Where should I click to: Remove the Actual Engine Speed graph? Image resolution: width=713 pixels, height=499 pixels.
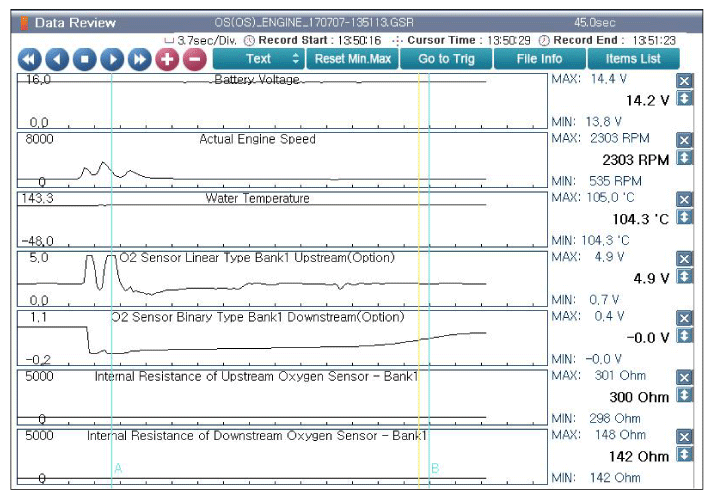point(684,140)
